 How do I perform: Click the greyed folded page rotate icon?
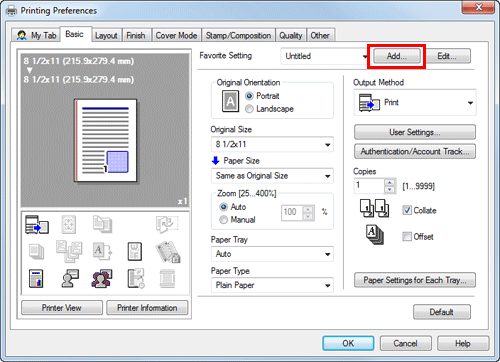167,224
